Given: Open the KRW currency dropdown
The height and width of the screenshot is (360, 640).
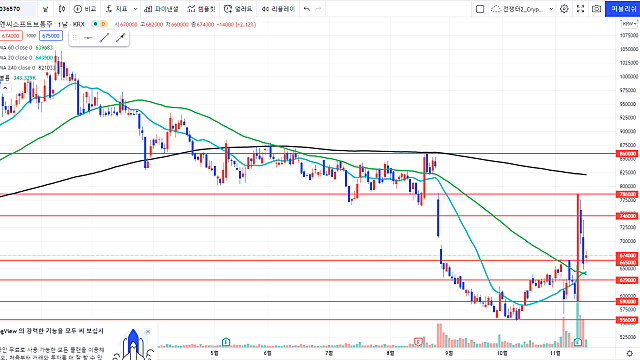Looking at the screenshot, I should click(x=629, y=24).
